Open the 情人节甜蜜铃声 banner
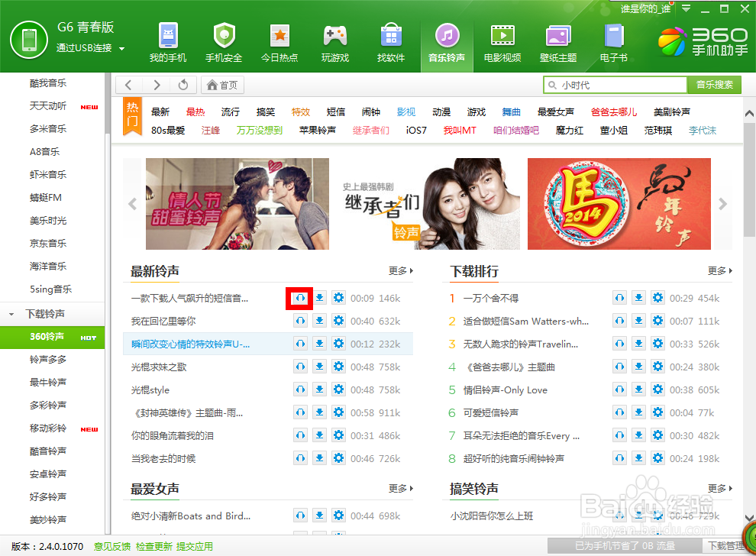756x556 pixels. [x=237, y=204]
